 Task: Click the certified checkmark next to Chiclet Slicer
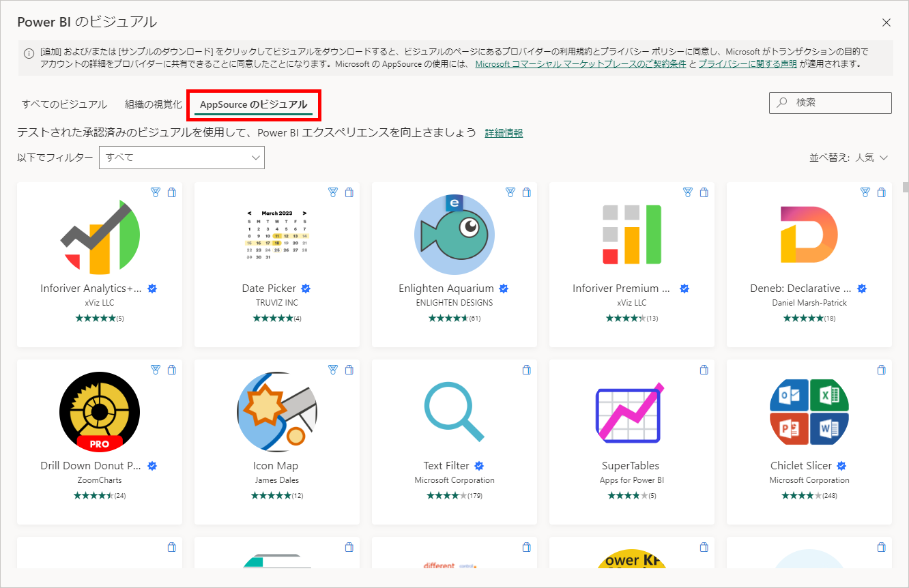coord(841,466)
